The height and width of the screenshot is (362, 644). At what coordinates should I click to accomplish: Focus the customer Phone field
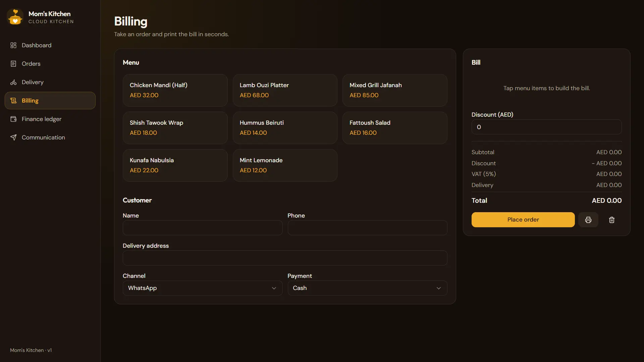click(x=367, y=228)
